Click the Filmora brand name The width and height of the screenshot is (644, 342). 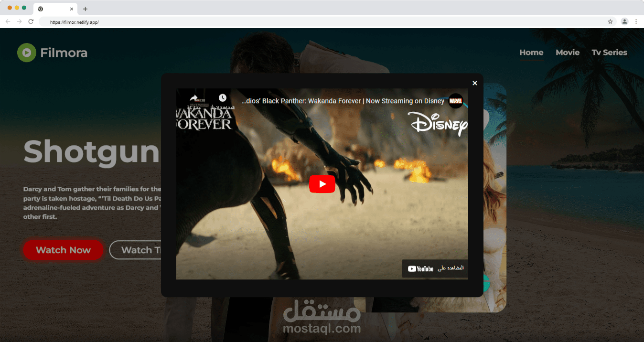click(x=64, y=53)
